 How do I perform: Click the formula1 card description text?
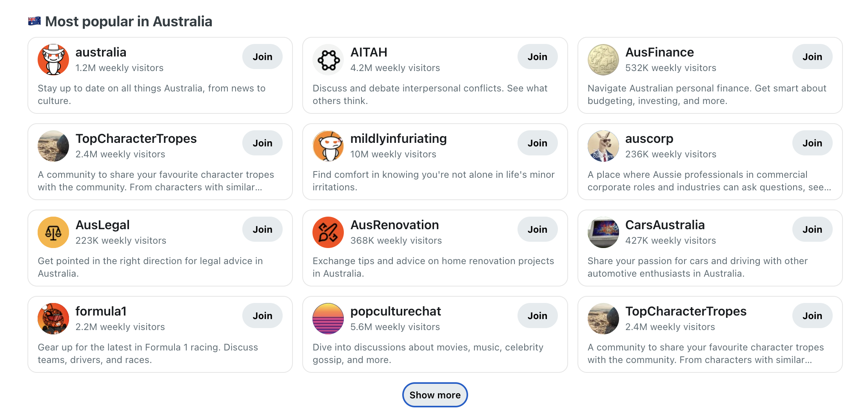(x=148, y=353)
